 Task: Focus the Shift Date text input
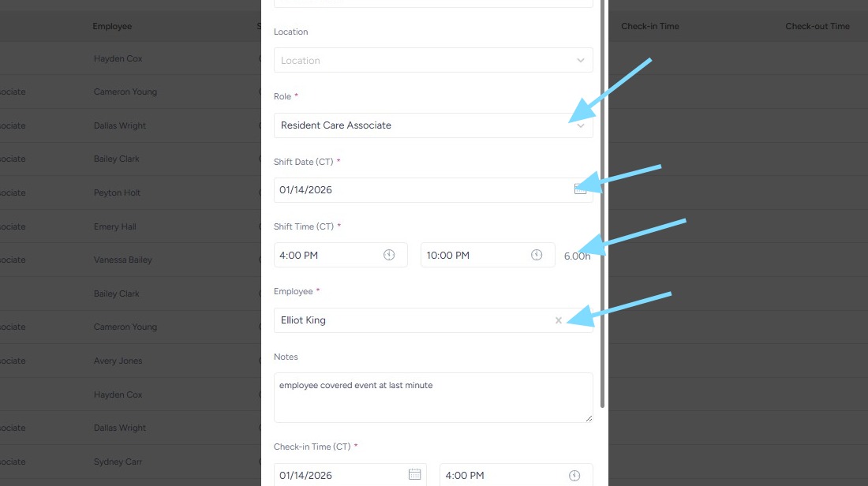click(418, 190)
